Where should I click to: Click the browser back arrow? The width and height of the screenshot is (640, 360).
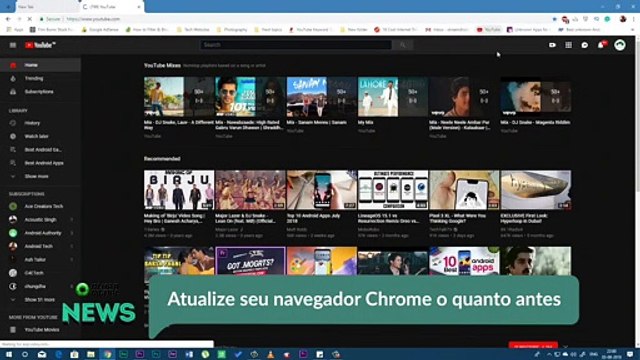click(x=8, y=19)
